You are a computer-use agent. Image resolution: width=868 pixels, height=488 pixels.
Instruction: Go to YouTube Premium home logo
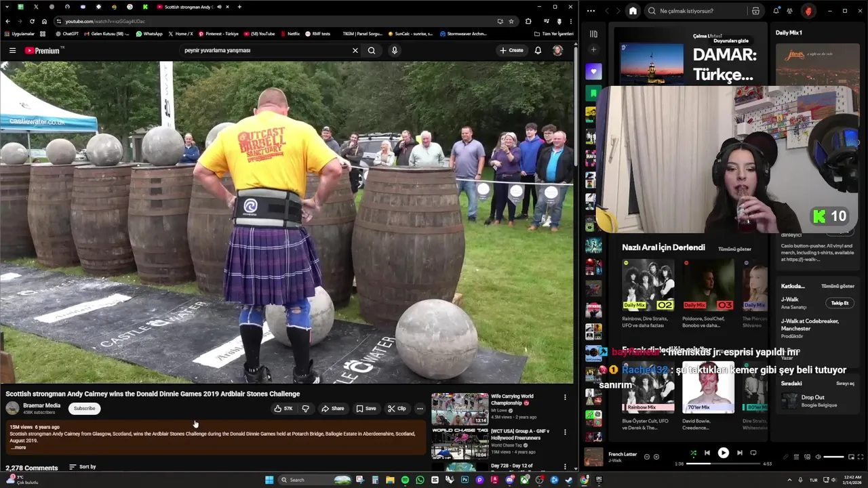(43, 50)
